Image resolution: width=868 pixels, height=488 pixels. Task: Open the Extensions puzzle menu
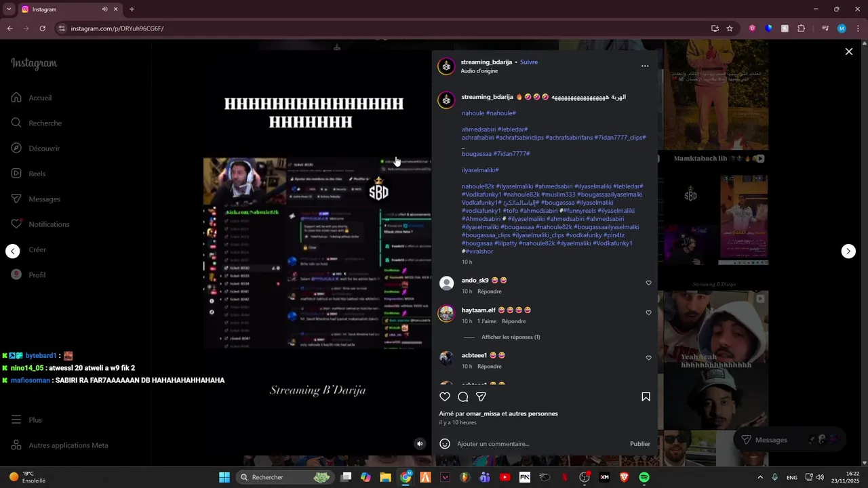click(801, 28)
